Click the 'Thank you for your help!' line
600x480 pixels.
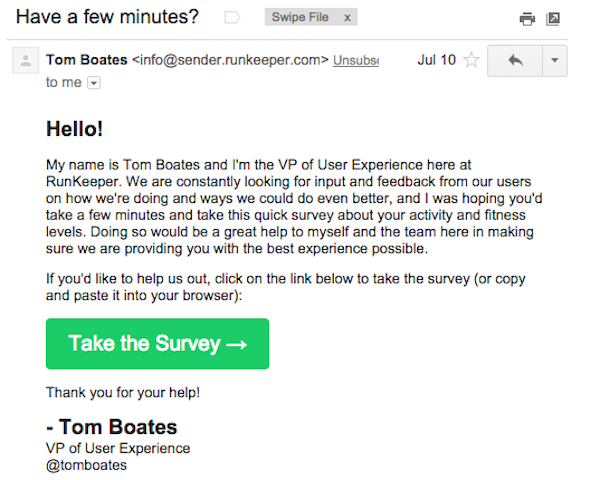click(x=122, y=393)
